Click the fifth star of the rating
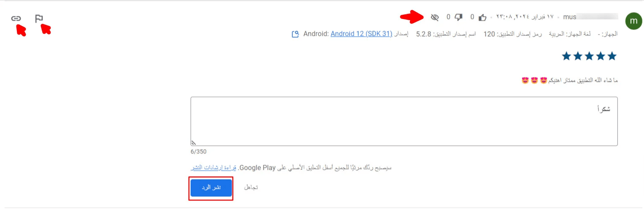The image size is (644, 209). pos(566,56)
